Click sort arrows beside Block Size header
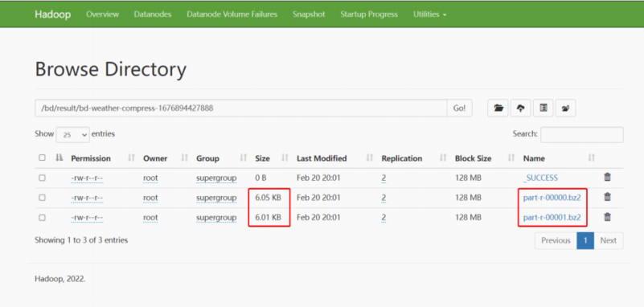 point(511,158)
